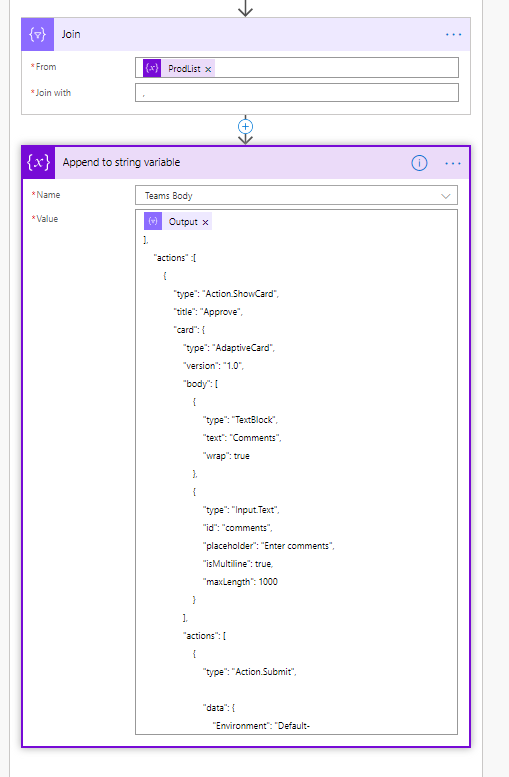509x777 pixels.
Task: Click the Join with input field
Action: [x=297, y=93]
